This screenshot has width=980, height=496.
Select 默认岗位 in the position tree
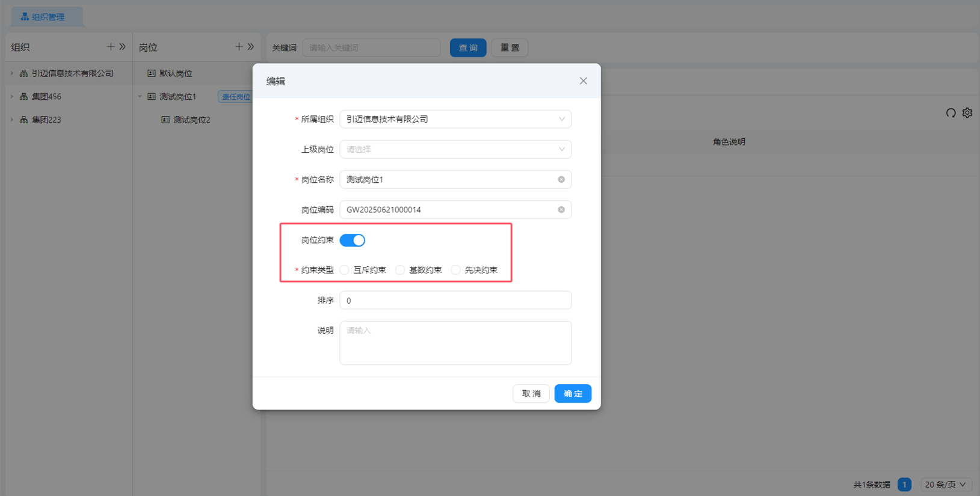pyautogui.click(x=176, y=73)
